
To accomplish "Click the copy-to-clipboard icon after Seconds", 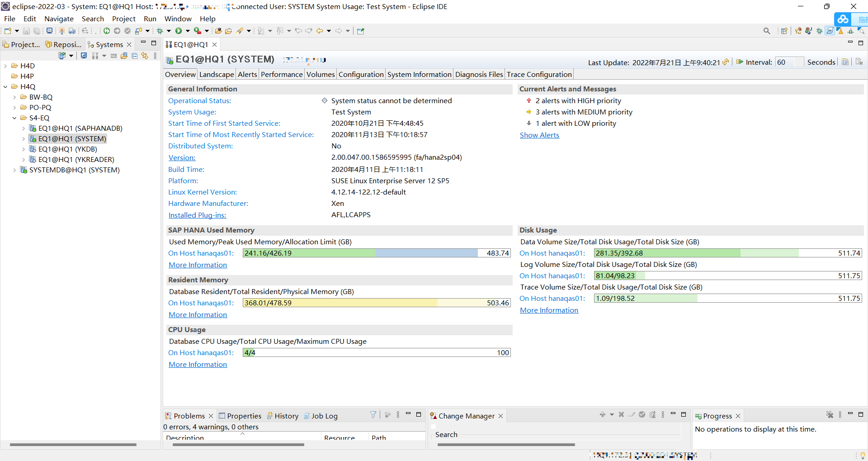I will [x=845, y=62].
